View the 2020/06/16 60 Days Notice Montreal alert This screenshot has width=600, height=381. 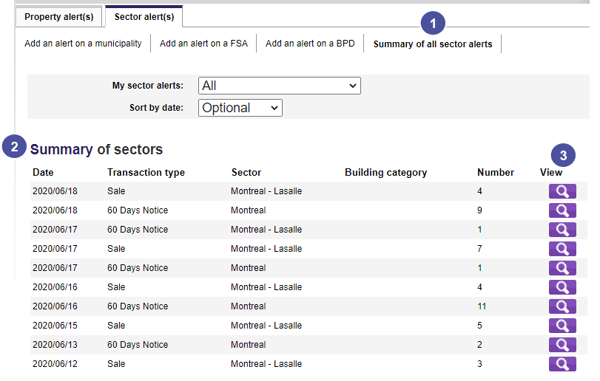pos(562,306)
